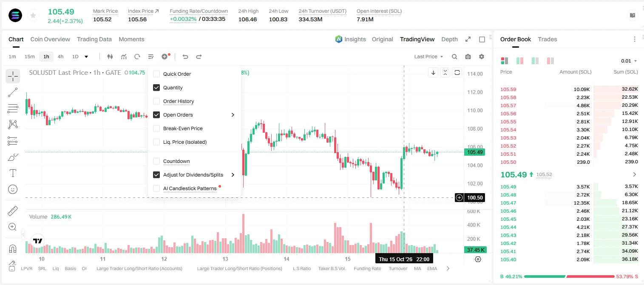Enable the Quick Order checkbox
The width and height of the screenshot is (644, 285).
[x=156, y=74]
